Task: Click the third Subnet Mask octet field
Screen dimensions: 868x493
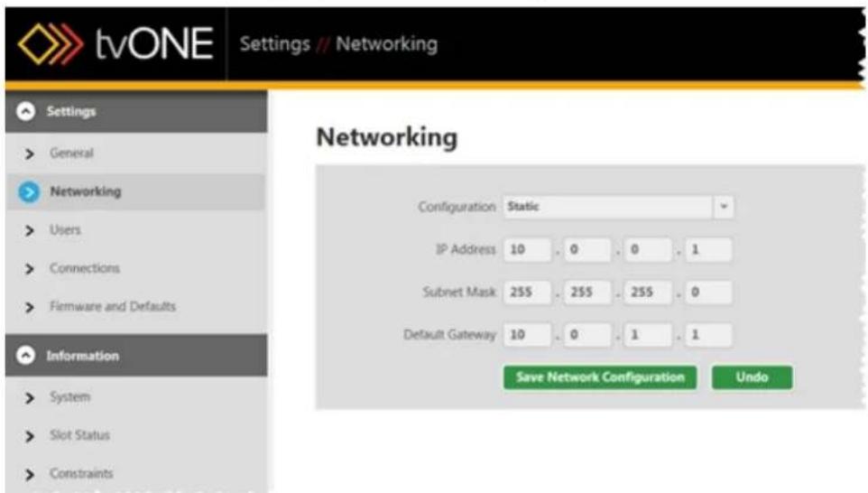Action: (648, 292)
